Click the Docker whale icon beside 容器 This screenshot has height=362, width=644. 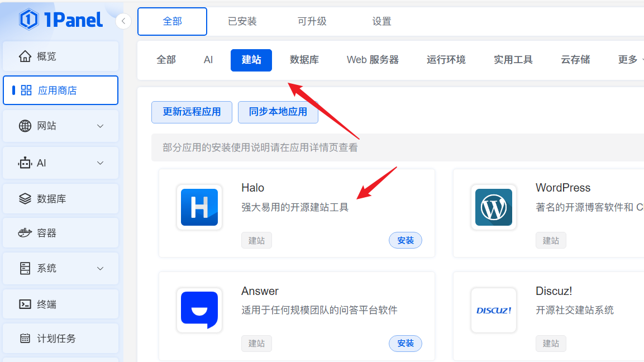point(25,233)
